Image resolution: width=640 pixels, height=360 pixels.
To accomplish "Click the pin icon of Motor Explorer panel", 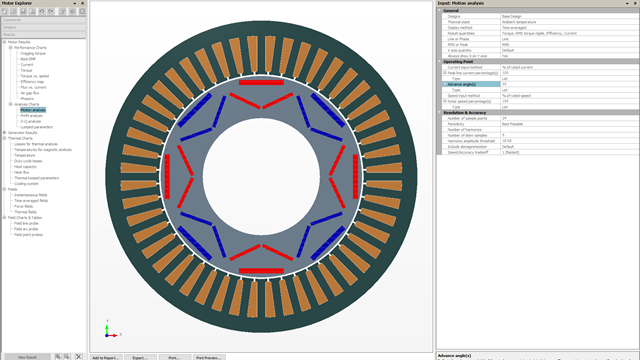I will (x=82, y=3).
